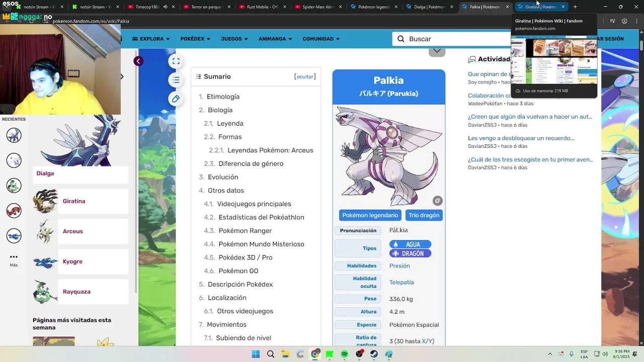Click the small arrow beside webcam overlay
Image resolution: width=644 pixels, height=362 pixels.
(122, 77)
